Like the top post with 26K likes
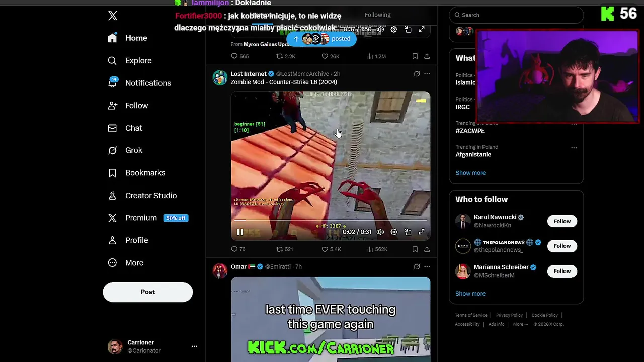This screenshot has height=362, width=644. click(x=331, y=56)
